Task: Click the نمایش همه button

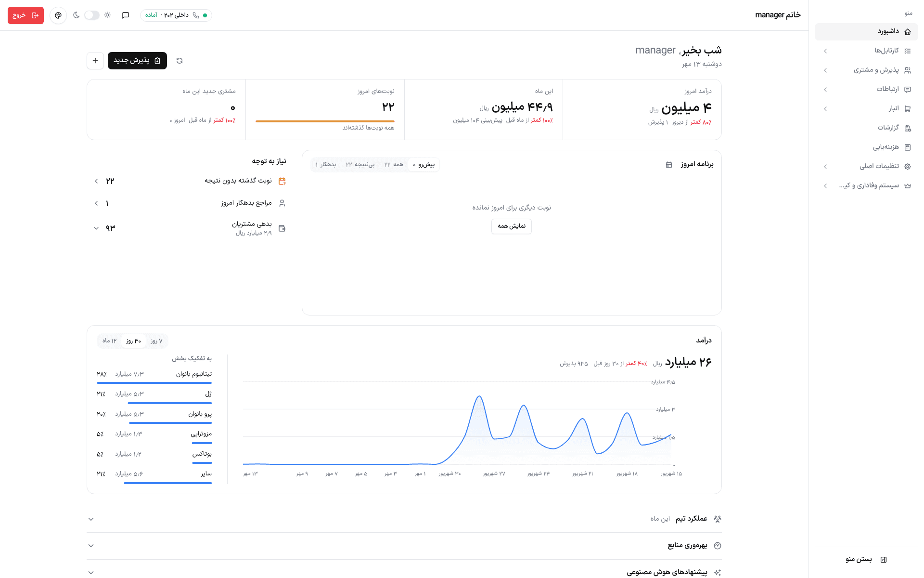Action: 512,226
